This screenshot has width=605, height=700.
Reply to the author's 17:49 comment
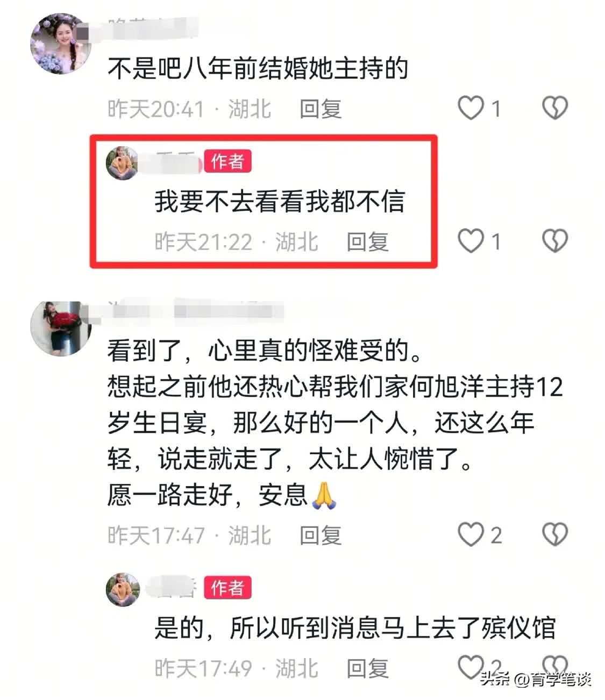[x=367, y=668]
